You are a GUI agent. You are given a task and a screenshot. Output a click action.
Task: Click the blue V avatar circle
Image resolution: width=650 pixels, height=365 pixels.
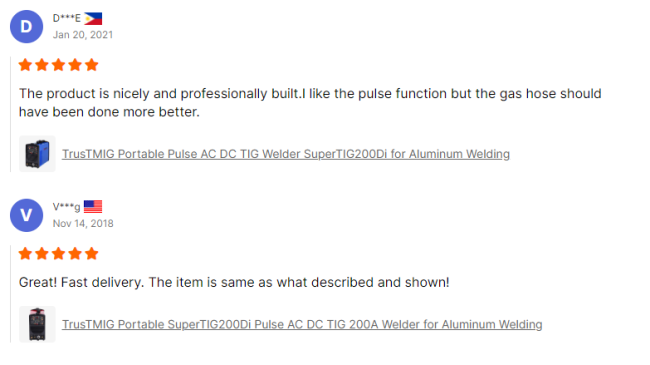(x=27, y=215)
